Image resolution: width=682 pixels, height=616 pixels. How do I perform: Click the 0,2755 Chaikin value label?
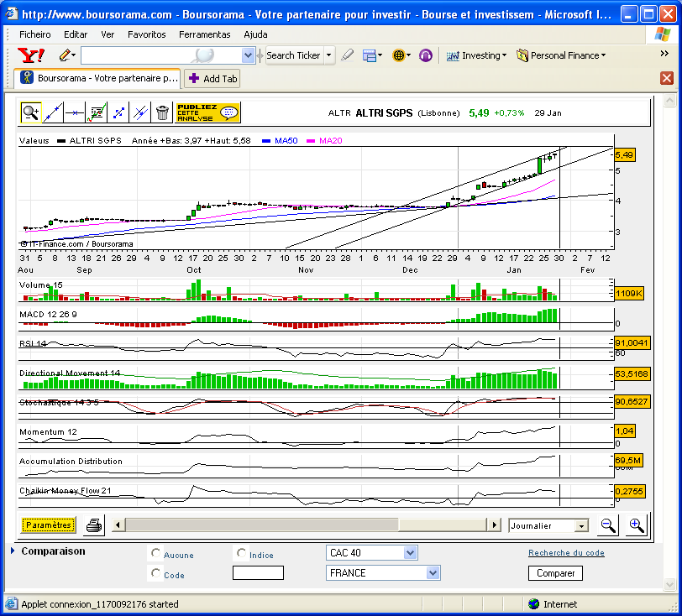[x=629, y=492]
